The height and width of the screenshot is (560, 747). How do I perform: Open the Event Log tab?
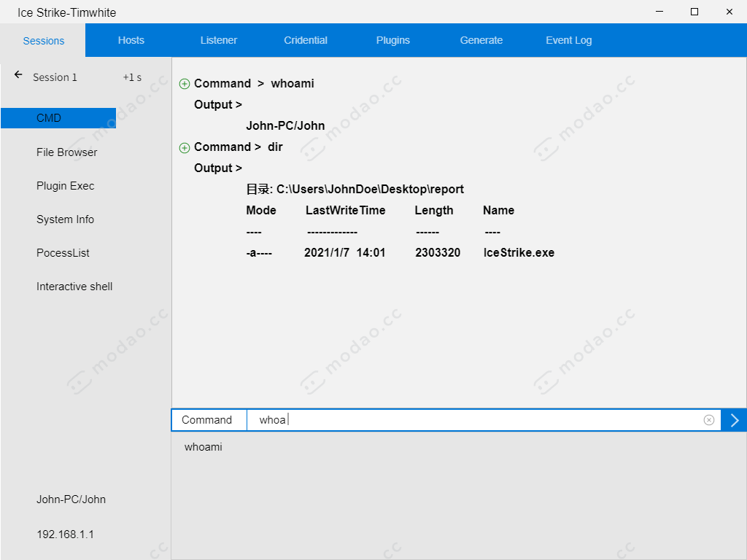click(x=568, y=40)
